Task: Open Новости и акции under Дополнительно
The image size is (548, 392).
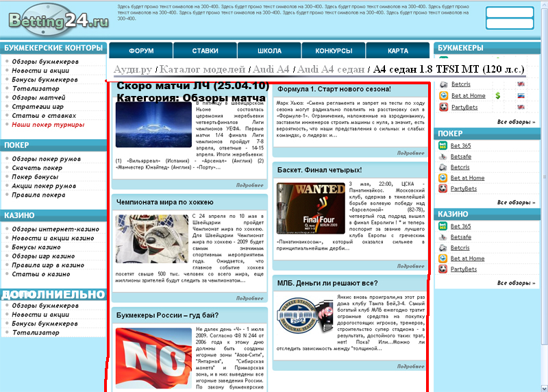Action: (x=40, y=315)
